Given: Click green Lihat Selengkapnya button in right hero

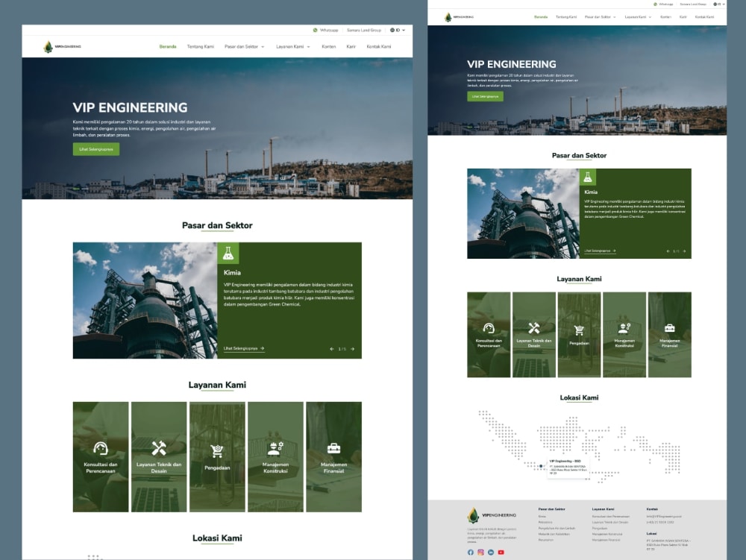Looking at the screenshot, I should [x=486, y=96].
